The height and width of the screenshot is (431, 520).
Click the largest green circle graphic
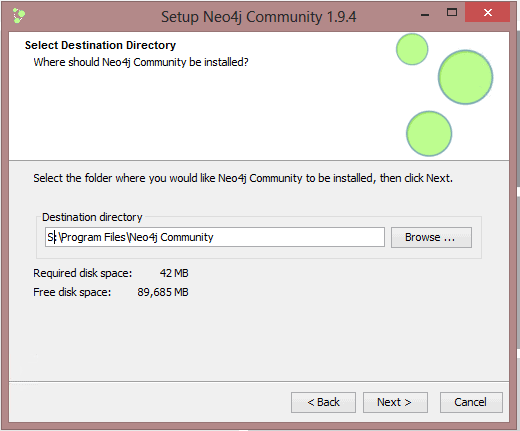coord(465,77)
